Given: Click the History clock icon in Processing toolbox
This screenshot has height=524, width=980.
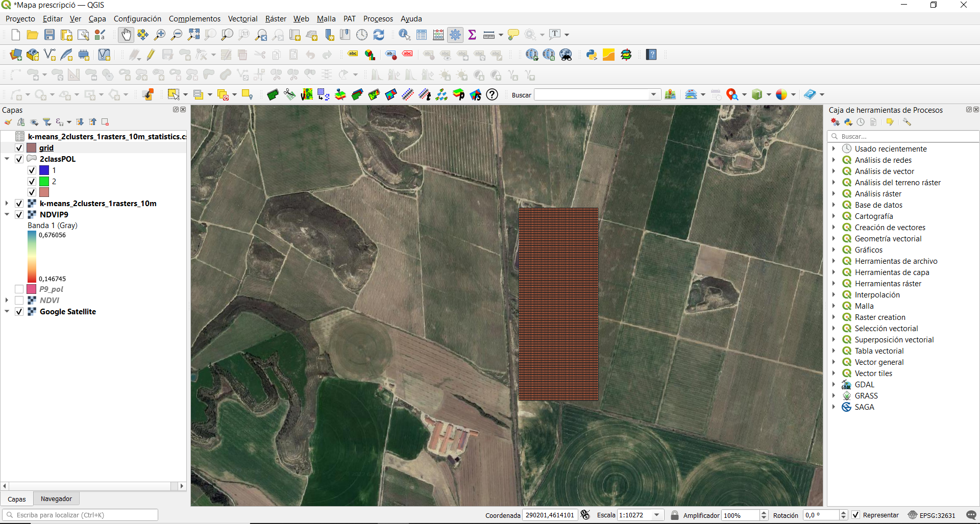Looking at the screenshot, I should coord(861,122).
